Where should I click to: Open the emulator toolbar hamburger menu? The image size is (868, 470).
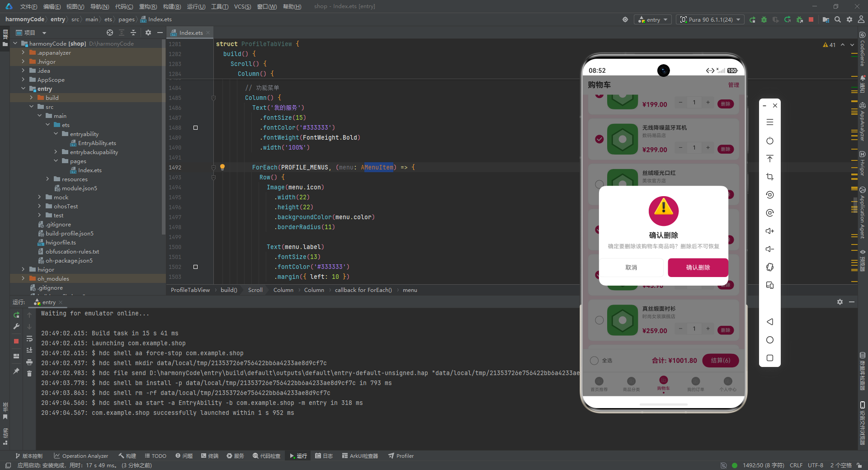tap(770, 122)
